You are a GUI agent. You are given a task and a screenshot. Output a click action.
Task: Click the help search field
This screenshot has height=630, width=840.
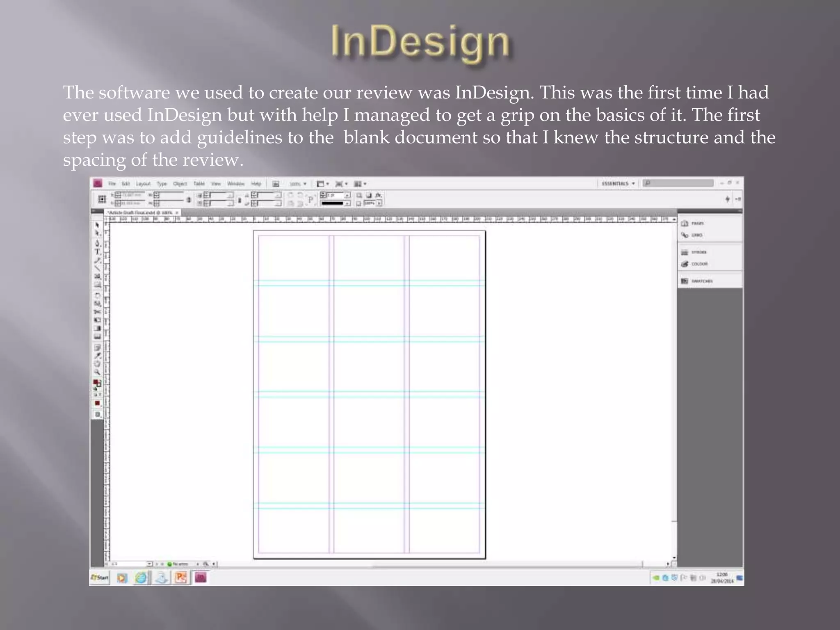(x=679, y=183)
